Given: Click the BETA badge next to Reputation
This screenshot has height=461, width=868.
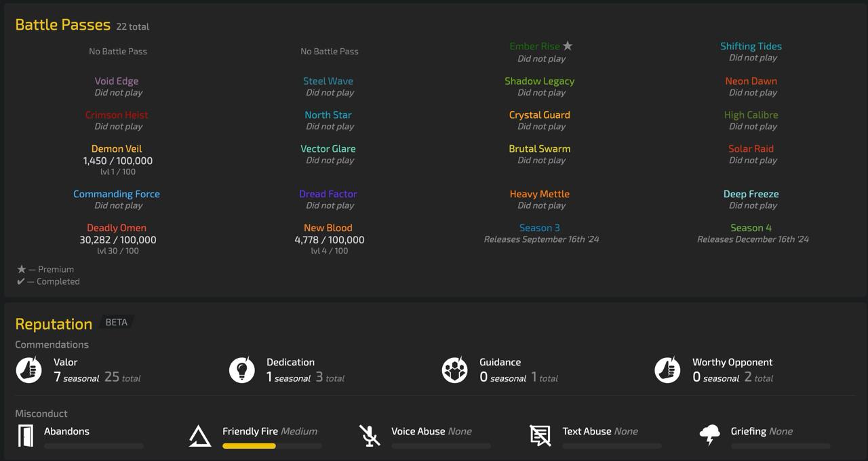Looking at the screenshot, I should 116,322.
